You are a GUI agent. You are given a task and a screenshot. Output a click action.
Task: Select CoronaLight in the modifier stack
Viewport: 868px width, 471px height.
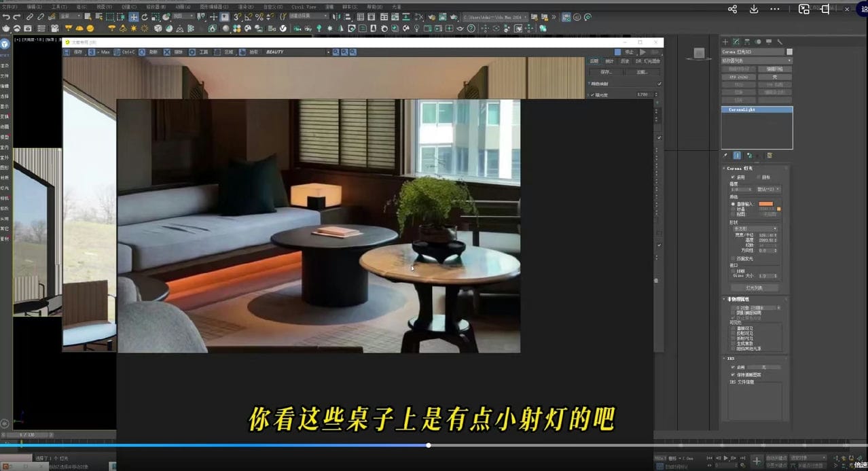tap(757, 109)
